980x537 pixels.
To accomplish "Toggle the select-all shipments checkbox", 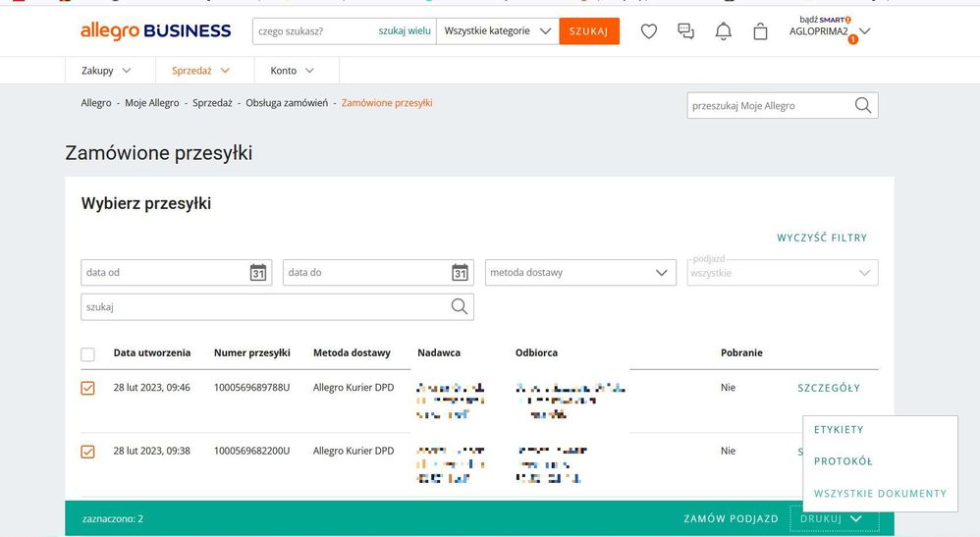I will click(x=87, y=354).
